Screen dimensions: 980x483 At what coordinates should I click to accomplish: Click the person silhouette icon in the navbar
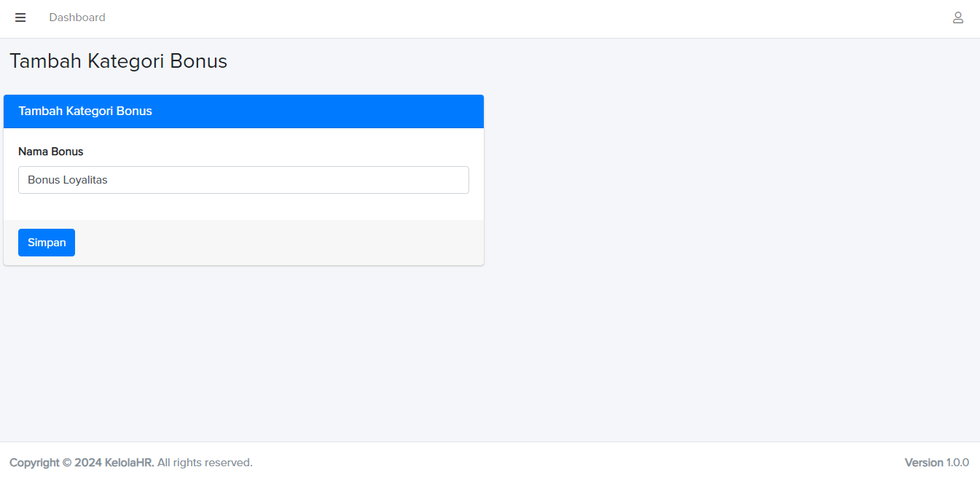coord(958,17)
